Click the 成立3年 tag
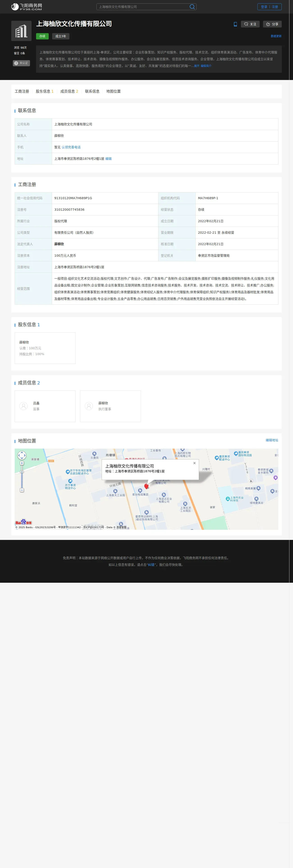Image resolution: width=293 pixels, height=868 pixels. [61, 36]
